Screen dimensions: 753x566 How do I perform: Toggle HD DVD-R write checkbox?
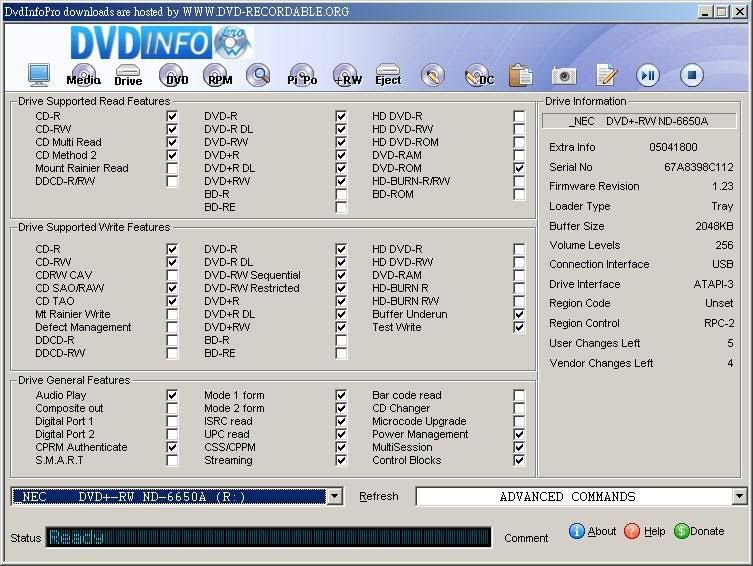click(519, 249)
